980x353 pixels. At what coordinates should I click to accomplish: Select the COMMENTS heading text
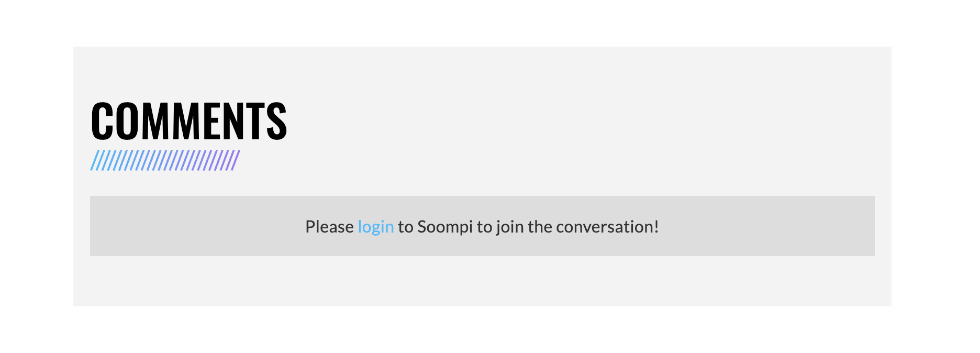[188, 121]
